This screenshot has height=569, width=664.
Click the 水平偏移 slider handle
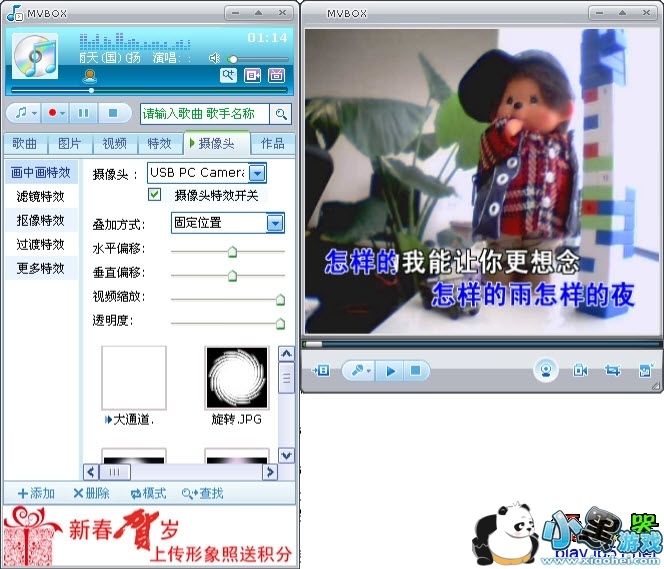pos(232,252)
